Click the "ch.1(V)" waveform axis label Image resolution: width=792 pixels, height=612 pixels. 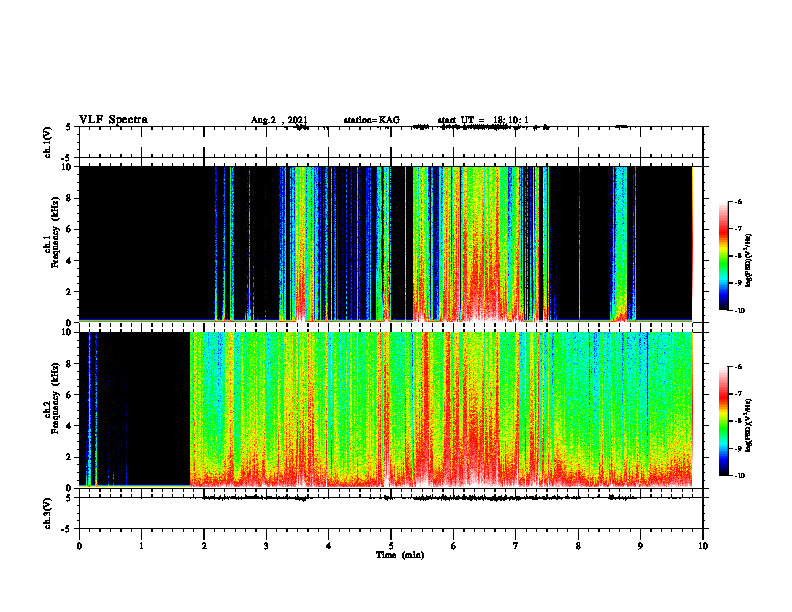(x=48, y=142)
